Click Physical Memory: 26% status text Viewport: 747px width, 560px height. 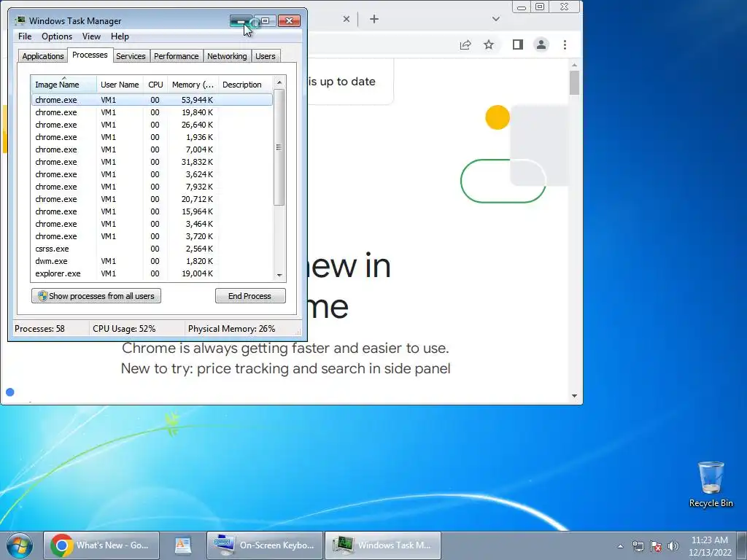click(x=231, y=329)
